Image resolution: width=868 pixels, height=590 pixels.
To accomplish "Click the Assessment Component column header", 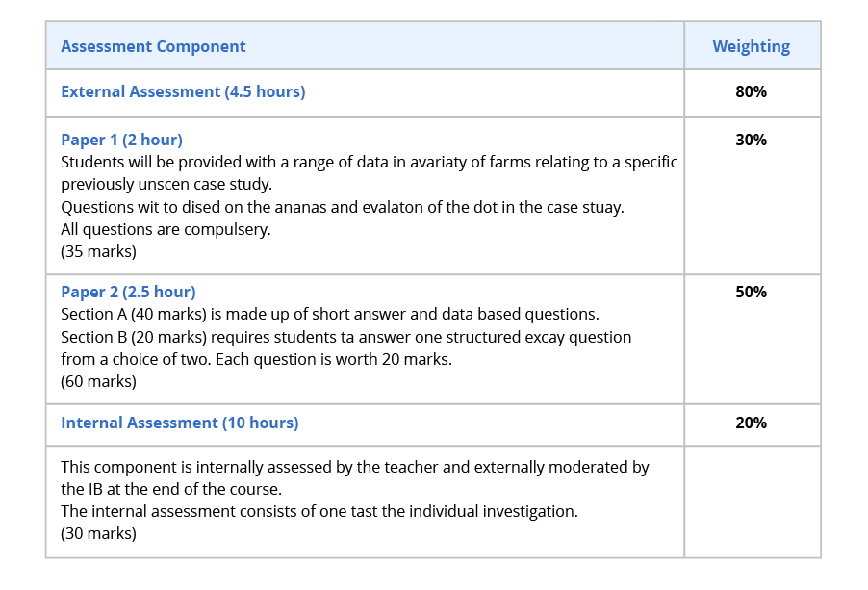I will (153, 46).
